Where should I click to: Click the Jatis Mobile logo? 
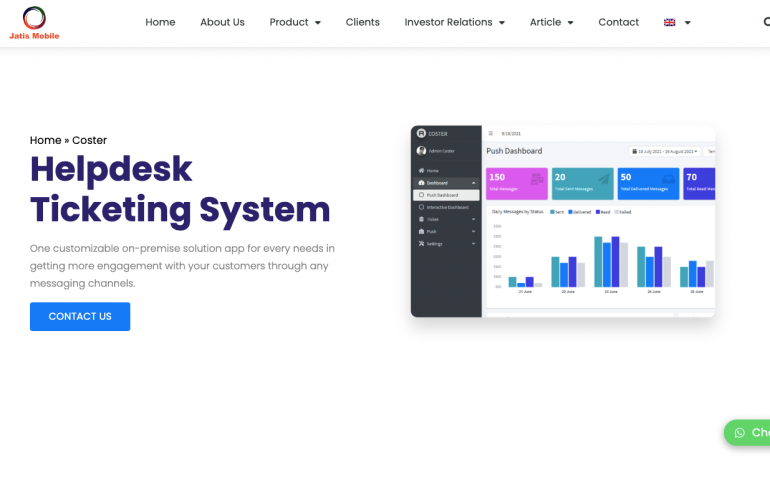34,22
